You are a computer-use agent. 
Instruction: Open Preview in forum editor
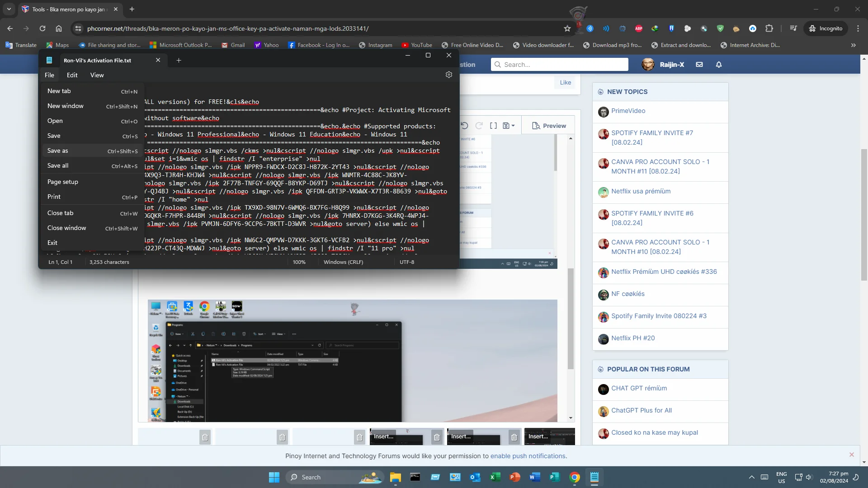(549, 126)
